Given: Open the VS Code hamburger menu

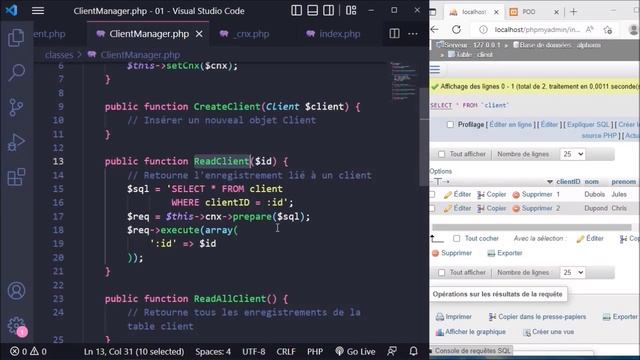Looking at the screenshot, I should pos(38,11).
